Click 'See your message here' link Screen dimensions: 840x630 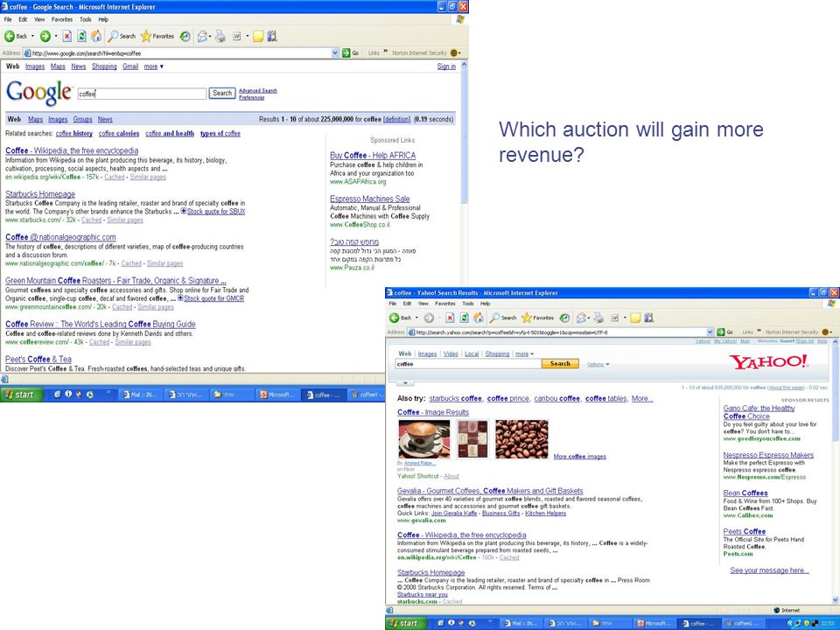pos(769,570)
